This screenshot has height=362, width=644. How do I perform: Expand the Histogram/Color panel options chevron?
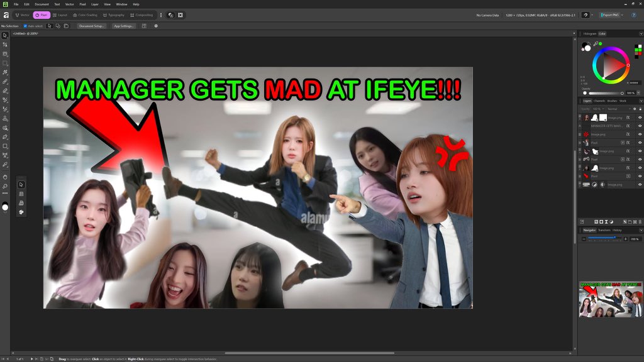[x=641, y=34]
